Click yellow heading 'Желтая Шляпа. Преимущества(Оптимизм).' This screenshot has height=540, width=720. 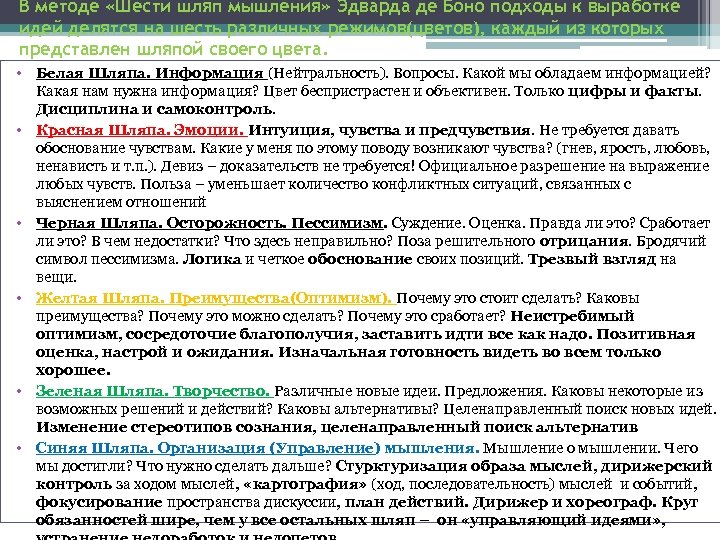[x=214, y=298]
